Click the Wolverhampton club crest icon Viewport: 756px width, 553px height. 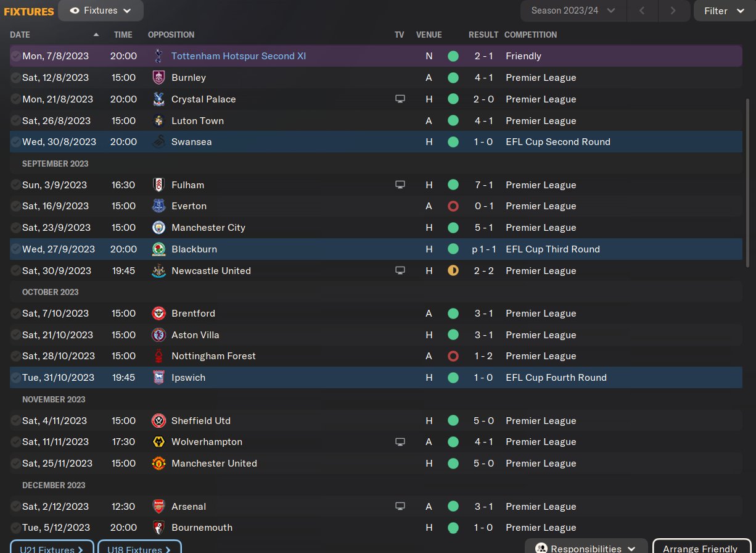coord(158,442)
